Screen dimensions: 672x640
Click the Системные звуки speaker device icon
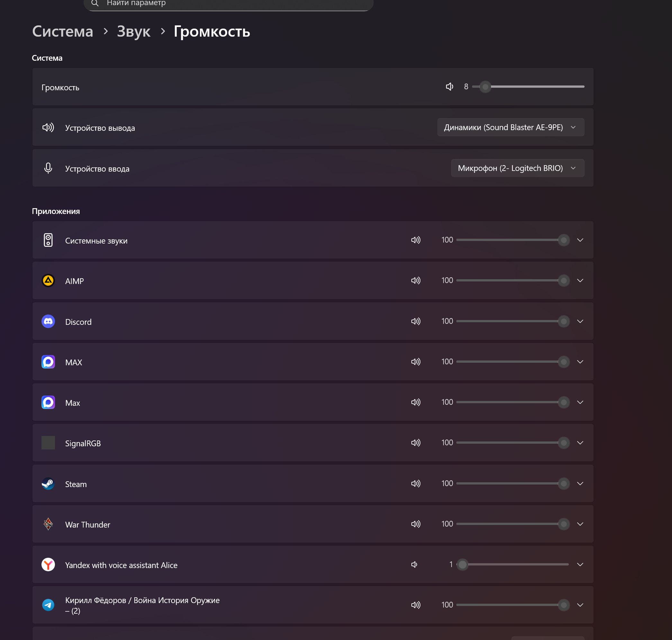(x=48, y=240)
